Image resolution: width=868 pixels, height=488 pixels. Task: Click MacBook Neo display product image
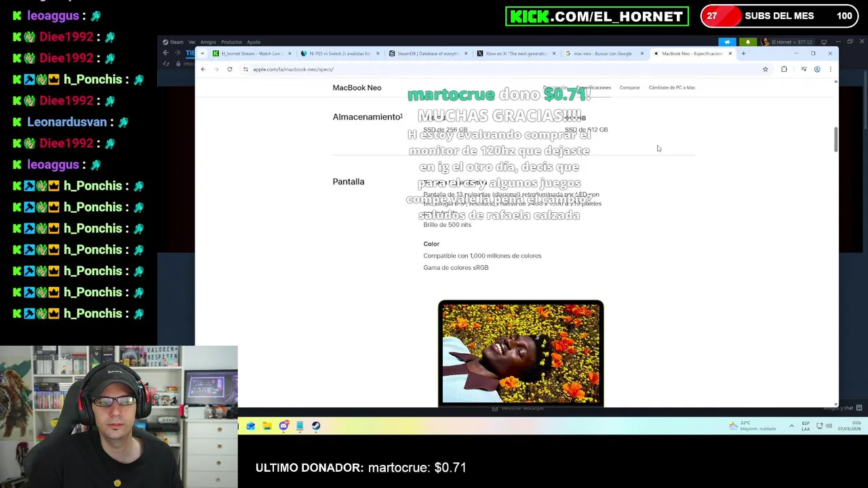521,353
